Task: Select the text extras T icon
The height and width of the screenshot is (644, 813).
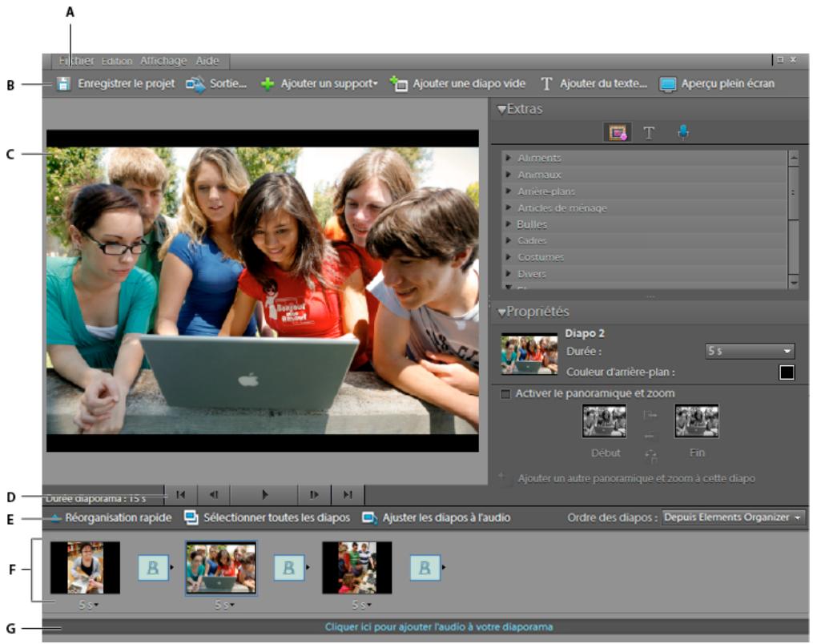Action: tap(649, 133)
